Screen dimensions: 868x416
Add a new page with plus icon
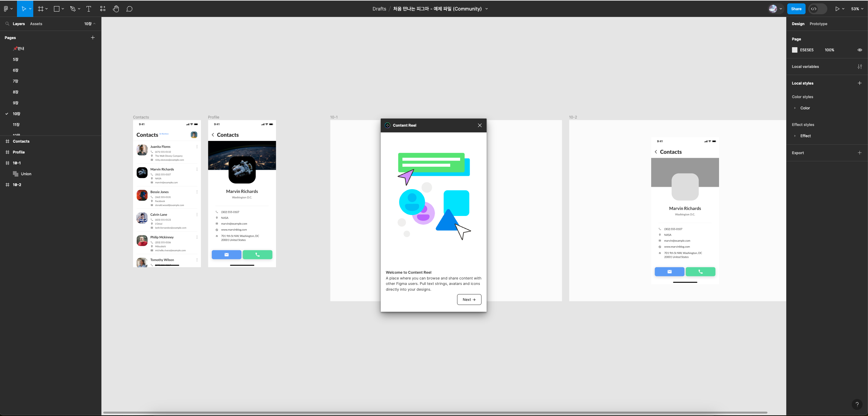(x=93, y=38)
